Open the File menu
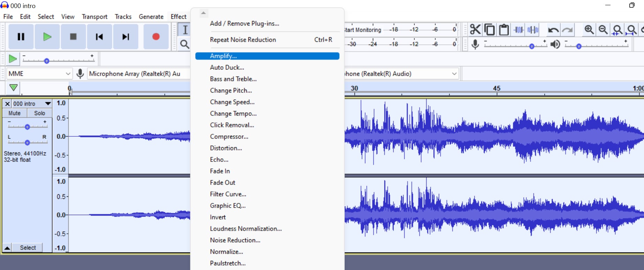The height and width of the screenshot is (270, 644). [8, 17]
